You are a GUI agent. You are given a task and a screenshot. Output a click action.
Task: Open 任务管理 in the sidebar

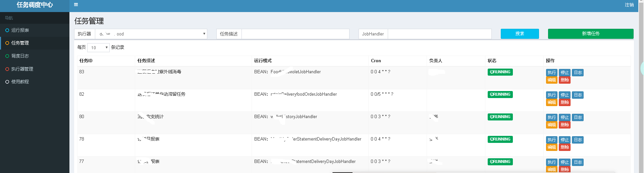(35, 43)
